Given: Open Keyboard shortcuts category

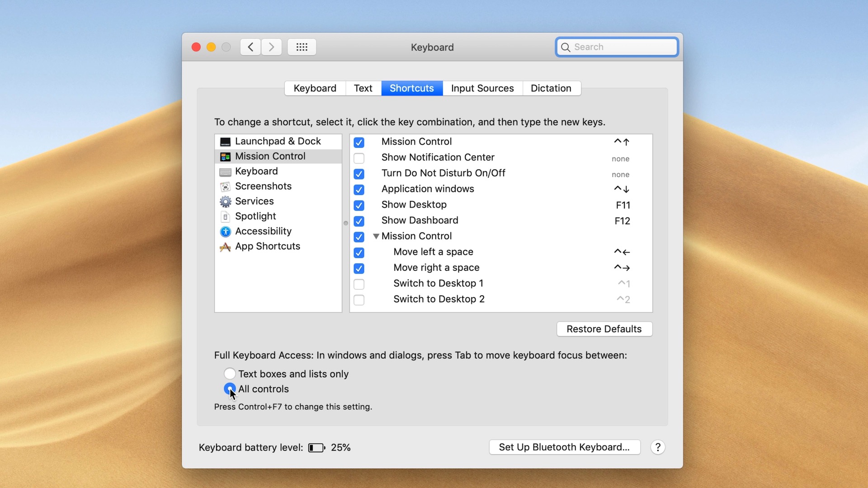Looking at the screenshot, I should (x=256, y=171).
